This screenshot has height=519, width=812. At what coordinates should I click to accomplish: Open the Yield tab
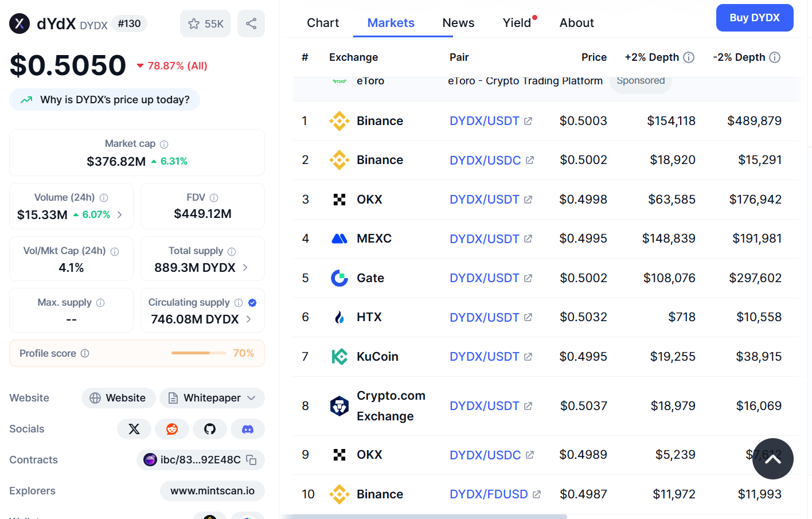(x=517, y=23)
